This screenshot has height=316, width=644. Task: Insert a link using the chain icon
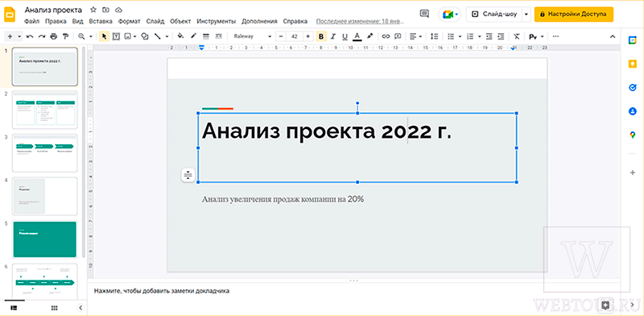click(386, 36)
